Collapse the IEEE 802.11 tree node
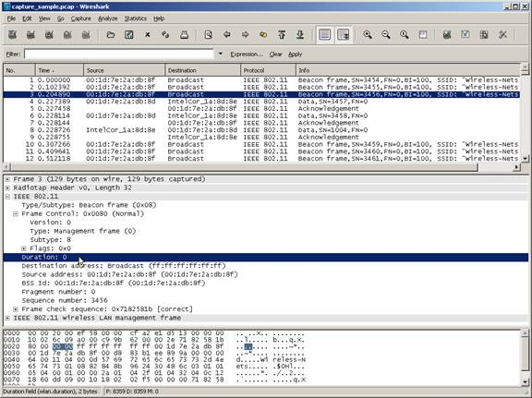The width and height of the screenshot is (532, 398). 7,197
